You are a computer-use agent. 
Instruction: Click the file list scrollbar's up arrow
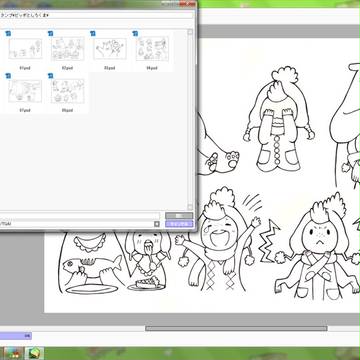[x=190, y=32]
